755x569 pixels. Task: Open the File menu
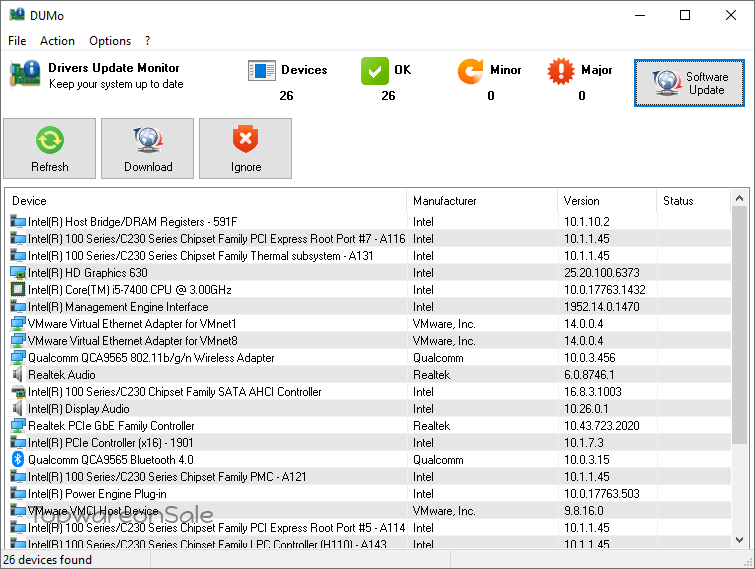pyautogui.click(x=17, y=41)
